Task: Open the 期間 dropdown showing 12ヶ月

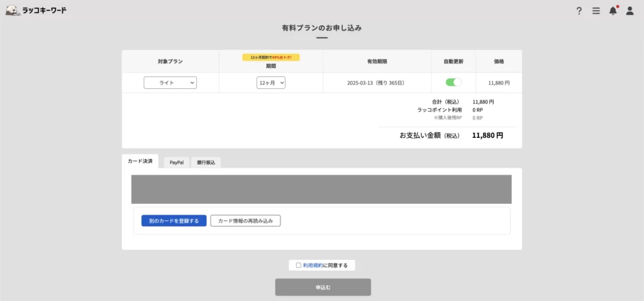Action: (x=270, y=82)
